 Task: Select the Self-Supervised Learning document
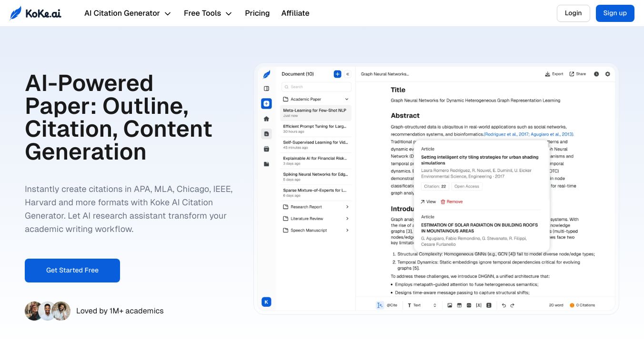tap(316, 144)
